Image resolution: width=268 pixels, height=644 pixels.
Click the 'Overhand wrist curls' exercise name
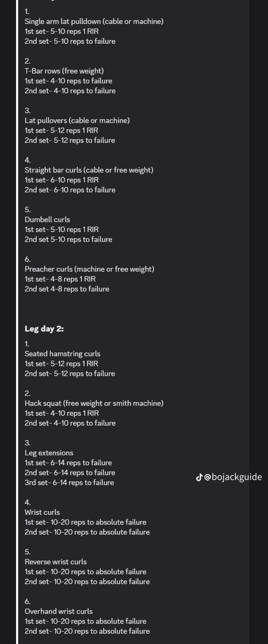(59, 611)
